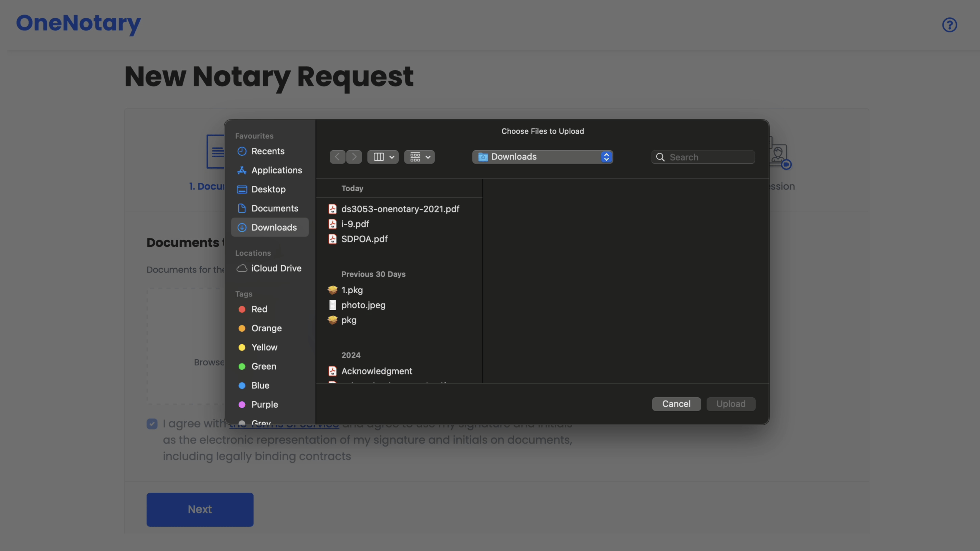This screenshot has width=980, height=551.
Task: Select the ds3053-onenotary-2021.pdf file
Action: click(400, 209)
